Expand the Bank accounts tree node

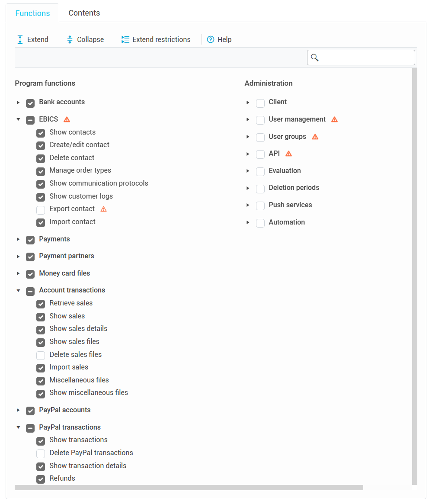(18, 103)
